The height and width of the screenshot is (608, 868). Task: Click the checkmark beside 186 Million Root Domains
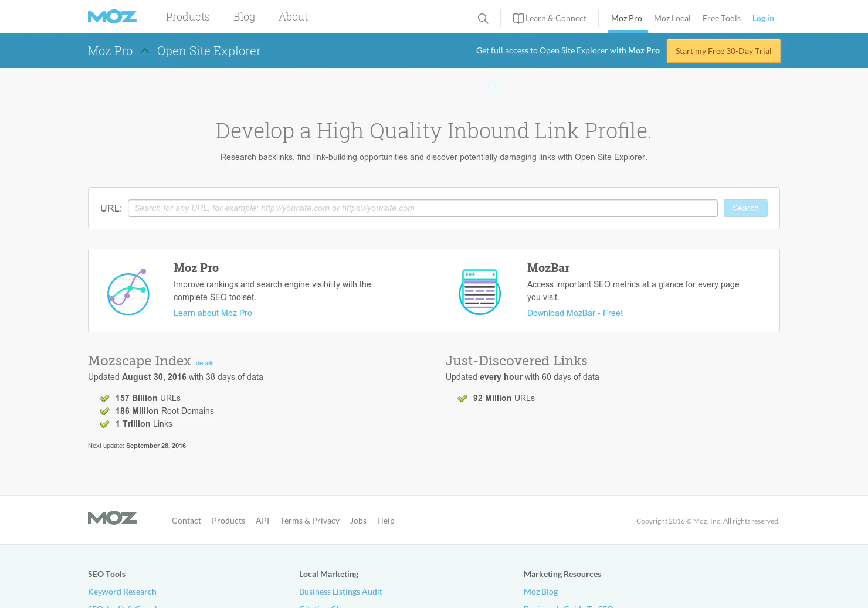[x=104, y=412]
